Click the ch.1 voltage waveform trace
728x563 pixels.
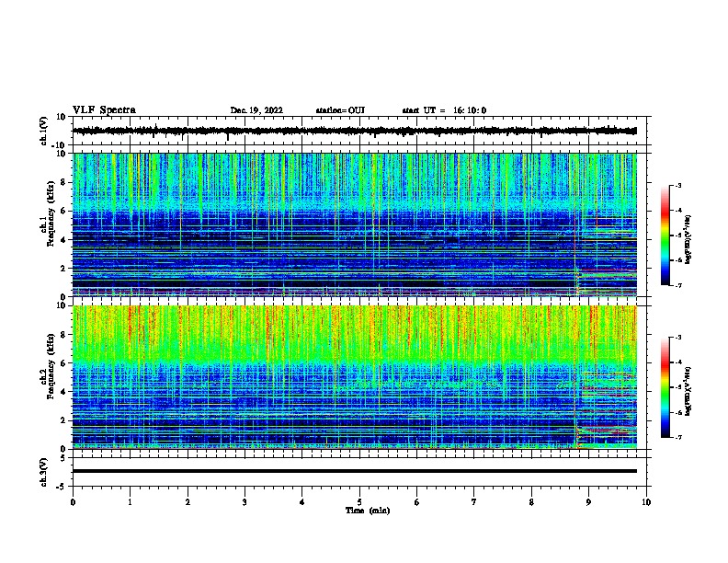point(355,131)
